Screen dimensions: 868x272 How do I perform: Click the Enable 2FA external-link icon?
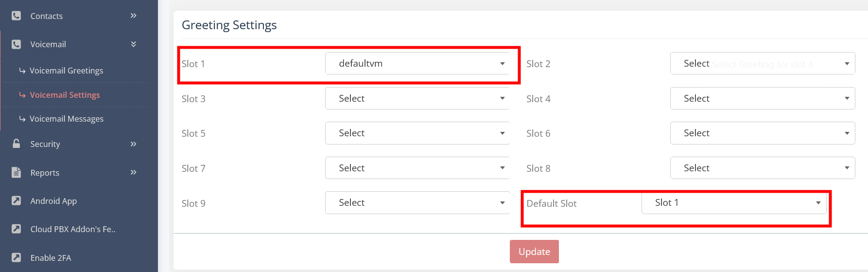pyautogui.click(x=17, y=257)
